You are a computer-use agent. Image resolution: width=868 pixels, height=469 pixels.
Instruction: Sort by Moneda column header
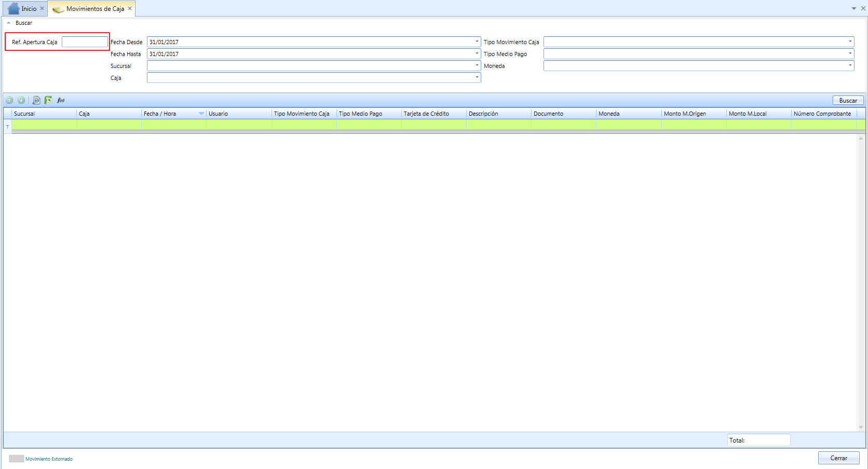pyautogui.click(x=629, y=114)
